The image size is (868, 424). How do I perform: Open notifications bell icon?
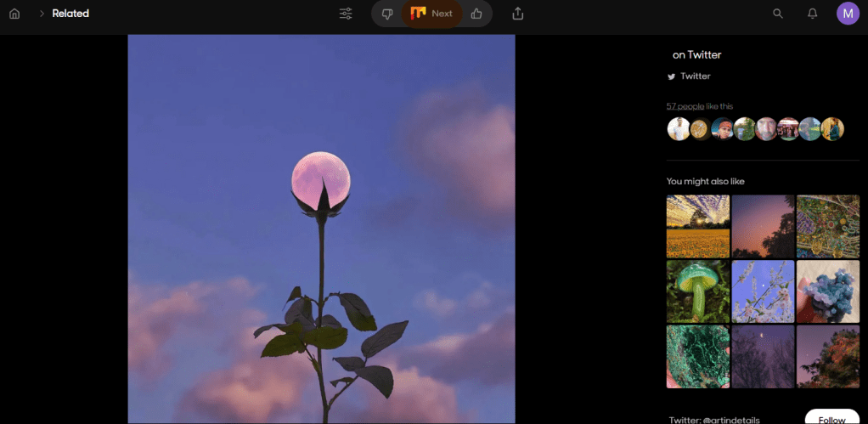click(812, 14)
